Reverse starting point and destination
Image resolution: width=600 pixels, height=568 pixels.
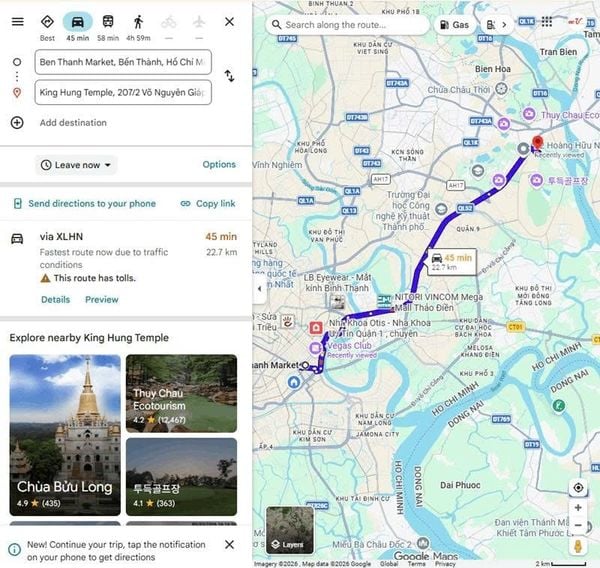click(x=229, y=76)
